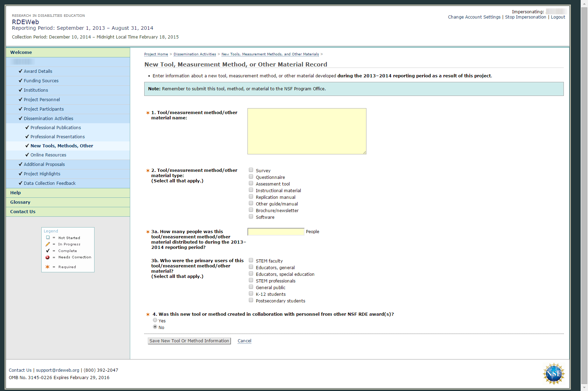Tick the Software material type checkbox
Image resolution: width=588 pixels, height=391 pixels.
pos(251,217)
